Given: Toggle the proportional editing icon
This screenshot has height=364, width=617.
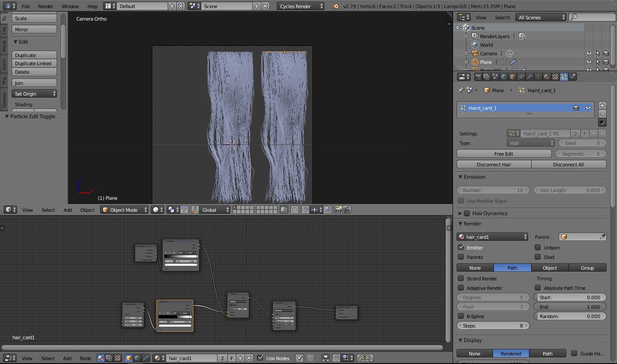Looking at the screenshot, I should [x=295, y=210].
